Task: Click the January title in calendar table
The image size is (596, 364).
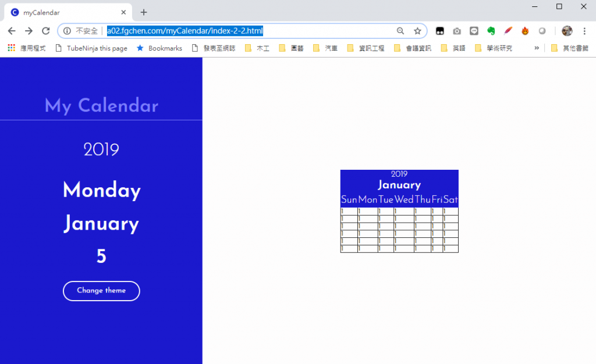Action: coord(399,185)
